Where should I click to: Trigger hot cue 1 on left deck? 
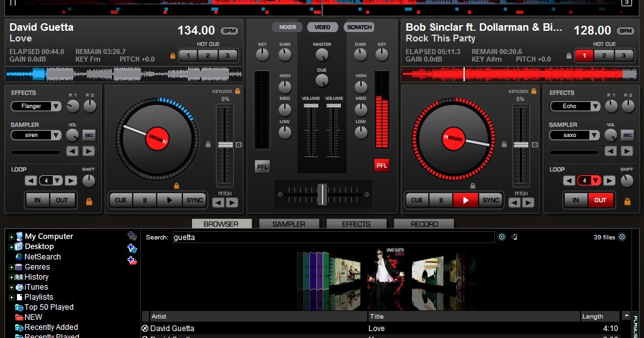pyautogui.click(x=189, y=56)
